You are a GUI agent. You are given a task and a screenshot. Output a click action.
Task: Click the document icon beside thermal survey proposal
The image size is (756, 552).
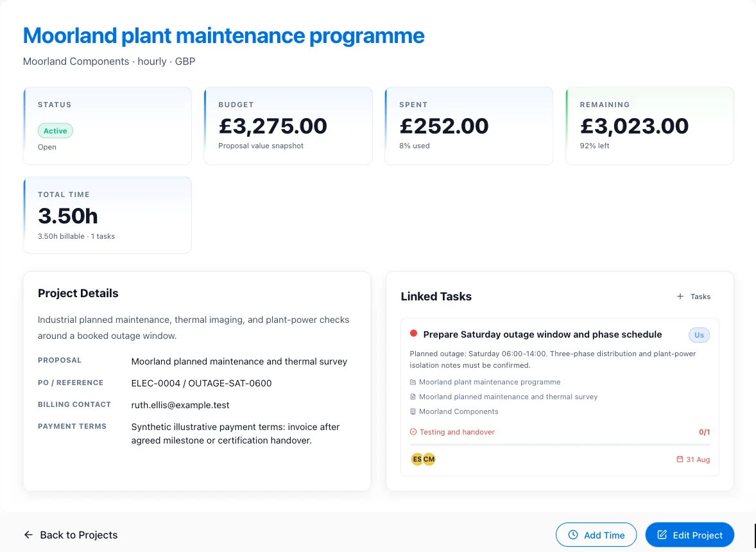[x=413, y=397]
